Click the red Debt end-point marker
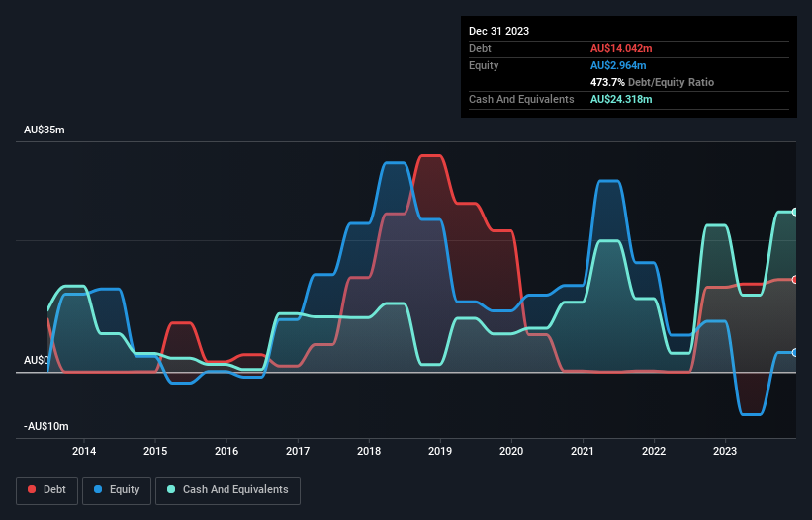 (795, 280)
